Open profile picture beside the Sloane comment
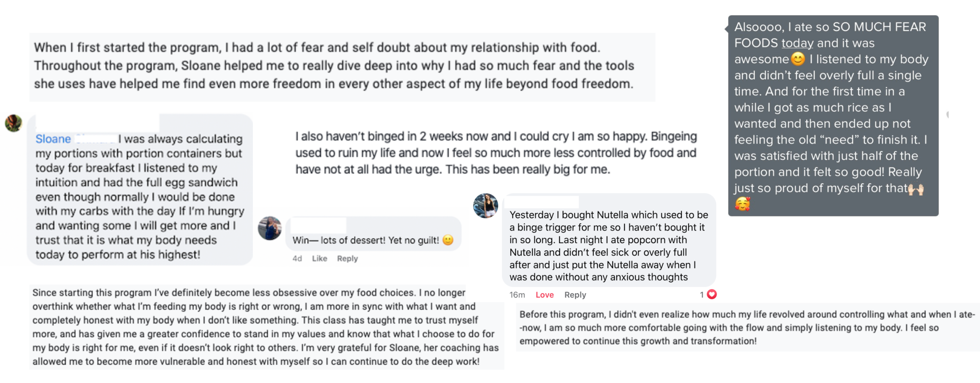 point(13,123)
